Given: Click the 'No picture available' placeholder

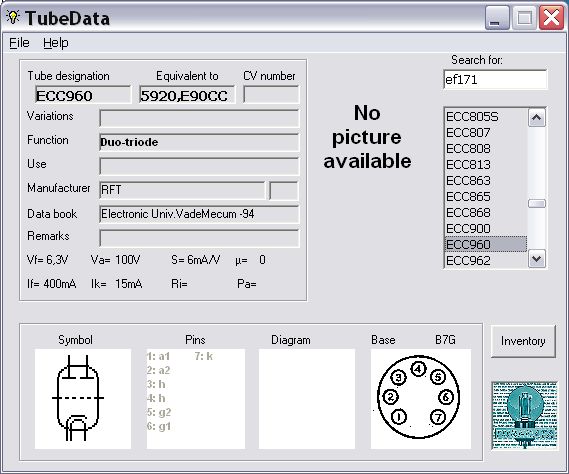Looking at the screenshot, I should click(x=367, y=137).
